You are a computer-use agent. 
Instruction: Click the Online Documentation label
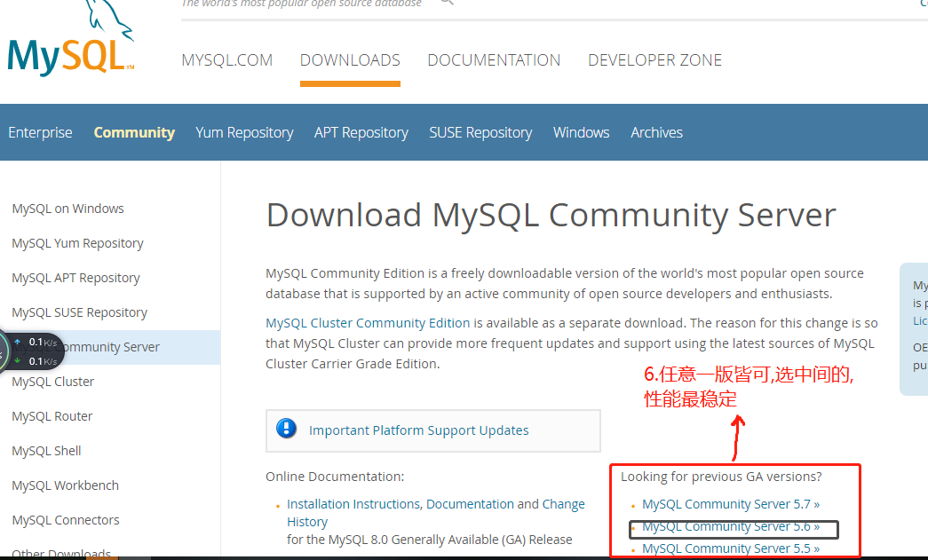pyautogui.click(x=335, y=477)
